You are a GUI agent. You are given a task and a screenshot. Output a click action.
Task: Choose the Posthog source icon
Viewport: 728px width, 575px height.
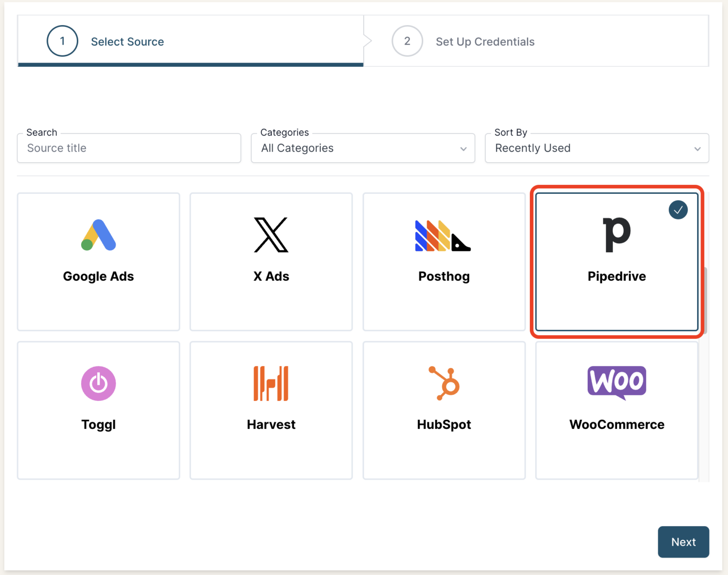click(443, 236)
